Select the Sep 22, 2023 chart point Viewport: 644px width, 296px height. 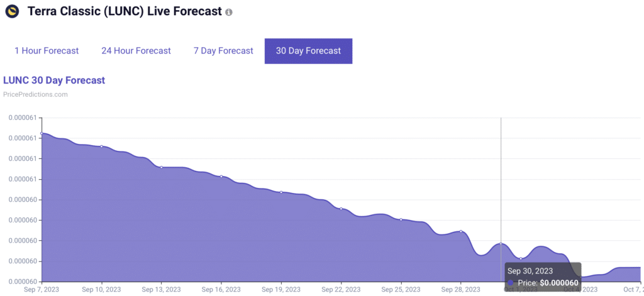pos(341,209)
